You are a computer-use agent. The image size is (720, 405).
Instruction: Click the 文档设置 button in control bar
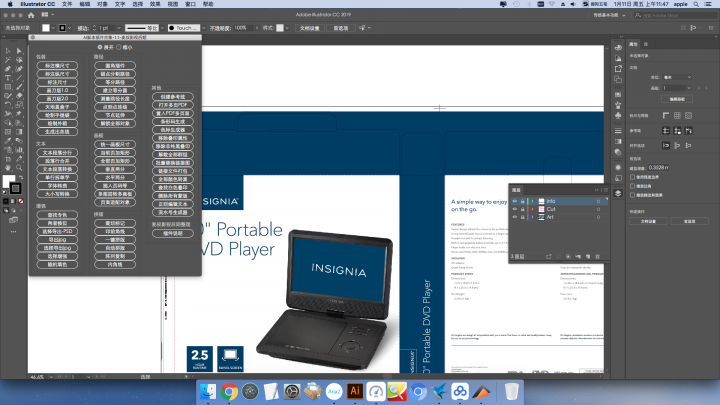coord(310,27)
